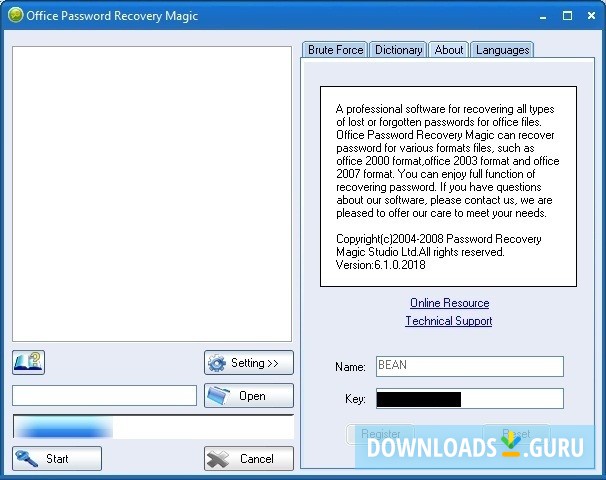Maximize the application window
The height and width of the screenshot is (480, 606).
click(x=567, y=16)
